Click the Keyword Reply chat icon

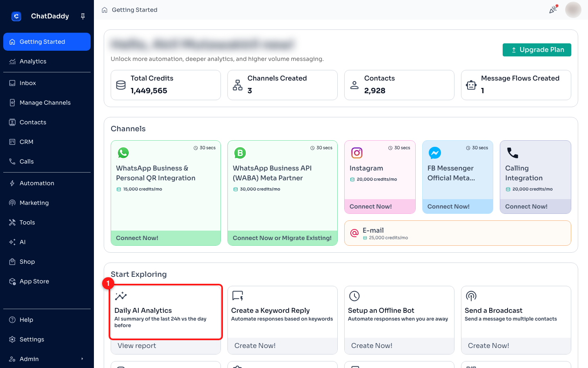[x=238, y=296]
